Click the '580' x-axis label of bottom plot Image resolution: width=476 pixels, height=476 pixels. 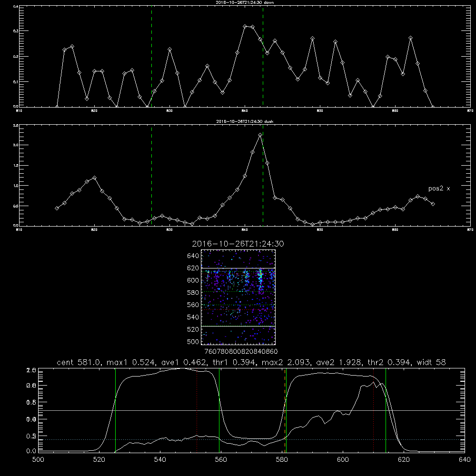(x=282, y=460)
